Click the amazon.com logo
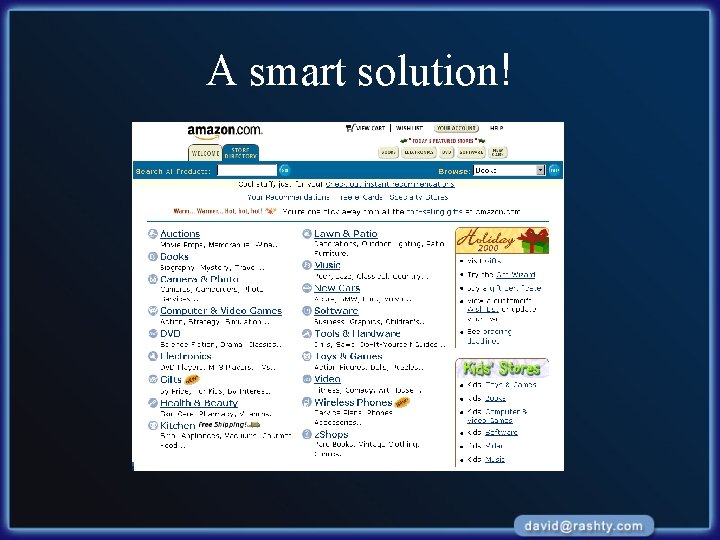The width and height of the screenshot is (720, 540). (x=225, y=132)
